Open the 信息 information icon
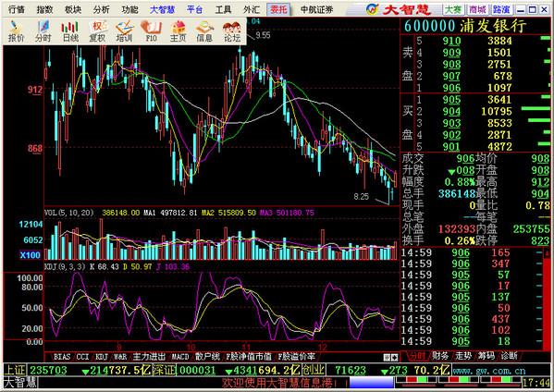Viewport: 554px width, 392px height. (x=205, y=31)
